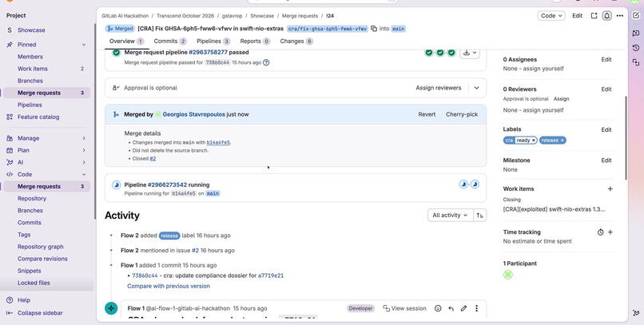Copy the source branch name icon
Image resolution: width=644 pixels, height=325 pixels.
tap(374, 29)
